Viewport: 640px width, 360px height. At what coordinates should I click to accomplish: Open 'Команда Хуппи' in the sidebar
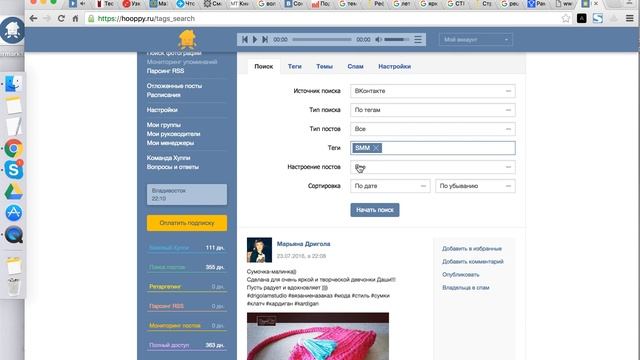click(168, 158)
